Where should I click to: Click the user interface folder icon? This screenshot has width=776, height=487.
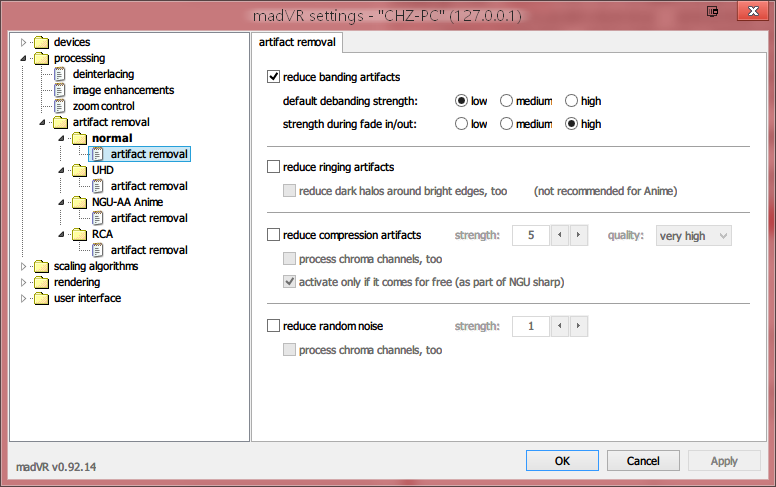point(42,298)
